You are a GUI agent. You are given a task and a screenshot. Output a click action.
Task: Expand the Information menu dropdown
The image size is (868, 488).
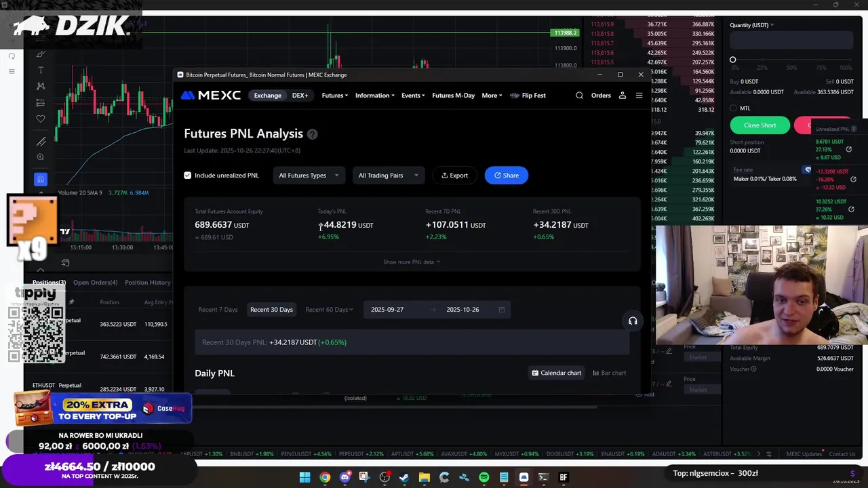click(374, 96)
